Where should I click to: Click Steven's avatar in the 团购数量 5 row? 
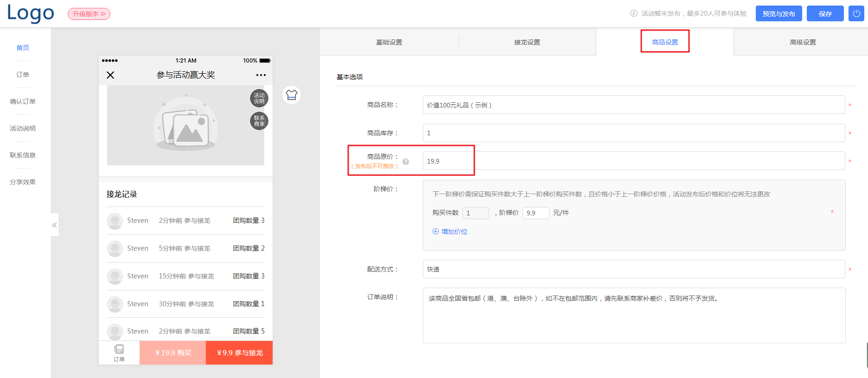coord(115,331)
